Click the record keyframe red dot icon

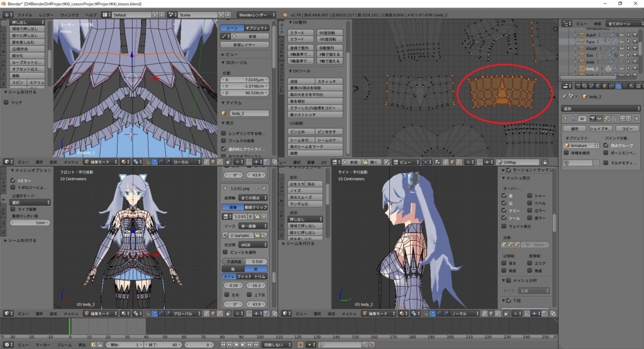click(x=301, y=345)
